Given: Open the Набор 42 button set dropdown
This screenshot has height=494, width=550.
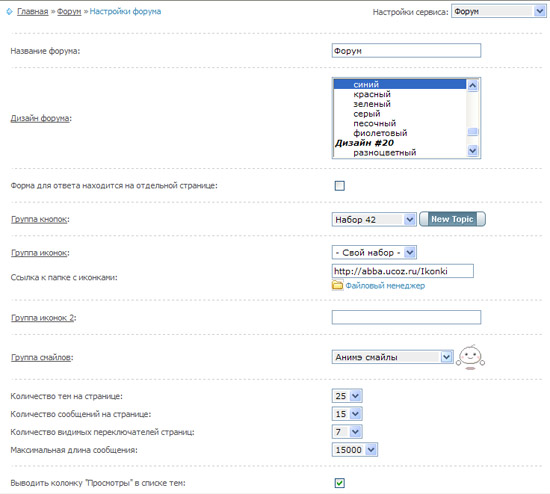Looking at the screenshot, I should click(x=374, y=220).
